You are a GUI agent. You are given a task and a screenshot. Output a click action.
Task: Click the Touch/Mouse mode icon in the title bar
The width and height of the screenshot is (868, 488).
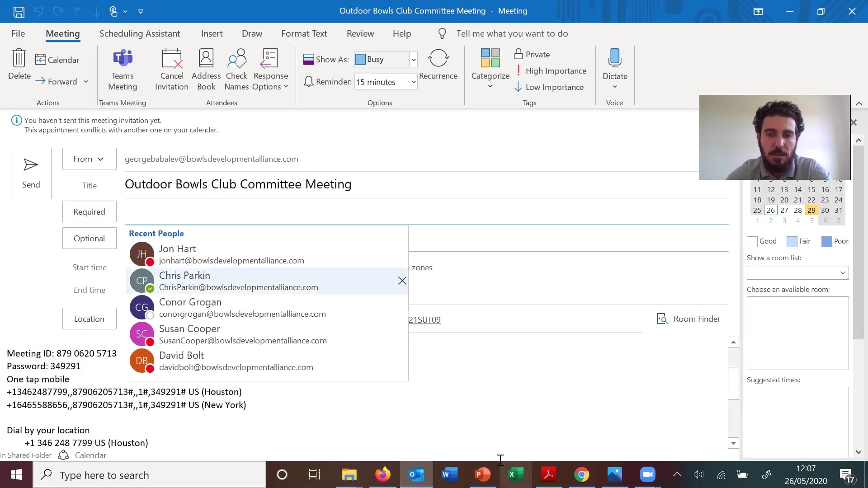click(113, 12)
